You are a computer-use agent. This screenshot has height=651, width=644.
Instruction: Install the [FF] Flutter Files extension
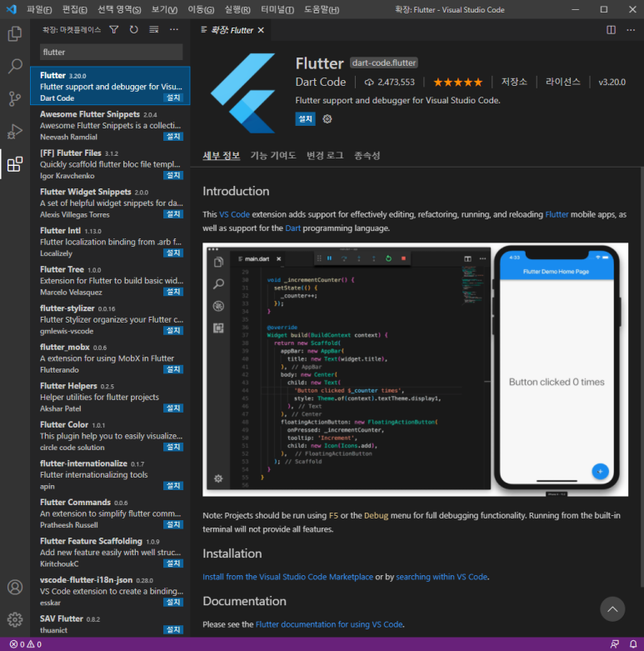click(173, 175)
